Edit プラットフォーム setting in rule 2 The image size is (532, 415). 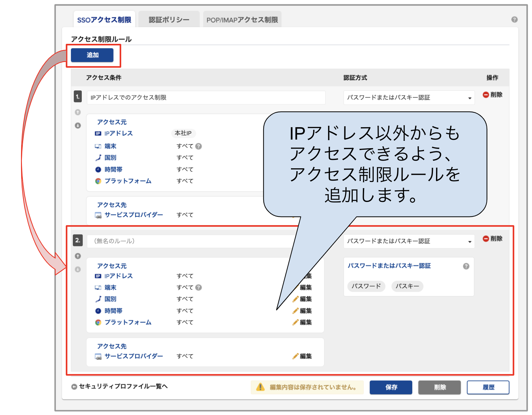tap(302, 322)
